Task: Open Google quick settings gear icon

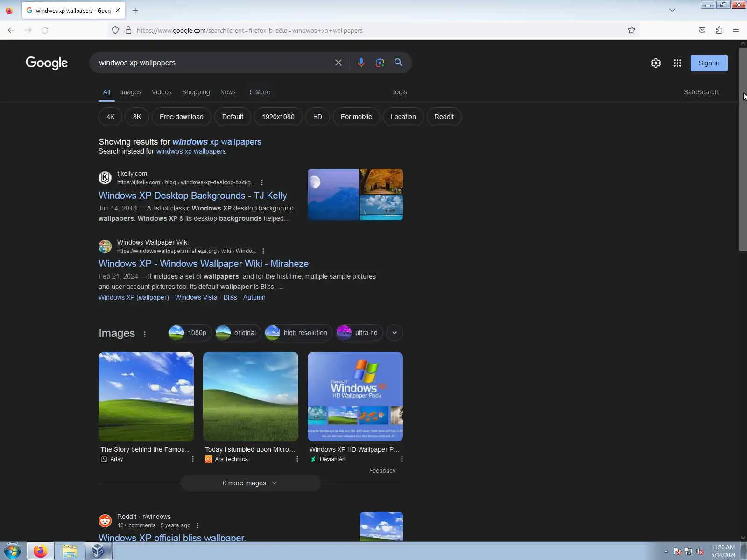Action: [656, 63]
